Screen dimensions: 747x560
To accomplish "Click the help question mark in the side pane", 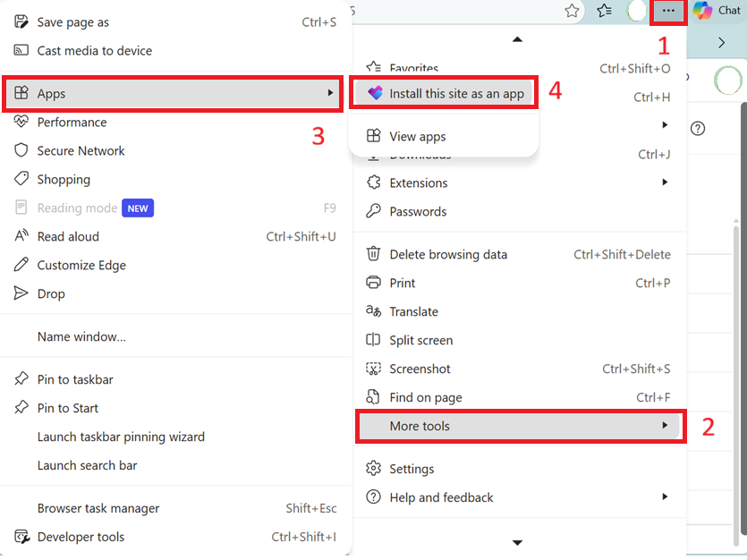I will point(698,129).
